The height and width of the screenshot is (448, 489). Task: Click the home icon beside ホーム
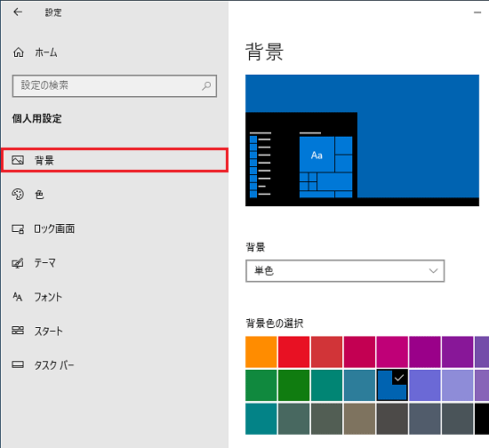[x=19, y=52]
